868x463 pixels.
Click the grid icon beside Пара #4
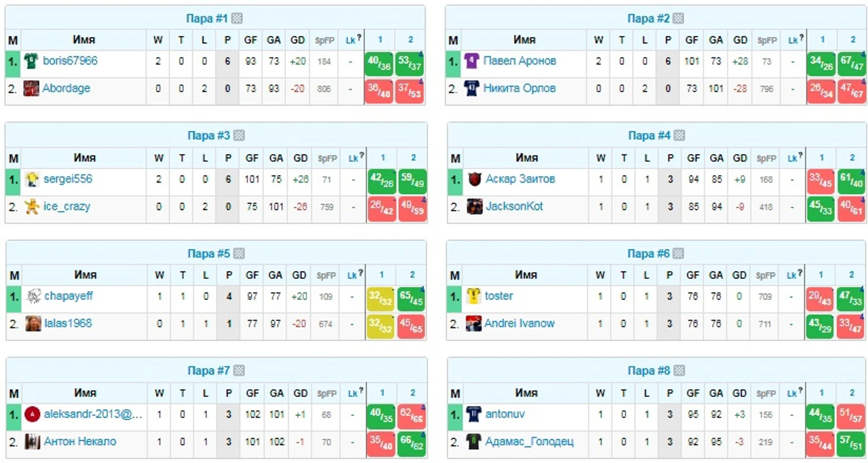(x=679, y=136)
